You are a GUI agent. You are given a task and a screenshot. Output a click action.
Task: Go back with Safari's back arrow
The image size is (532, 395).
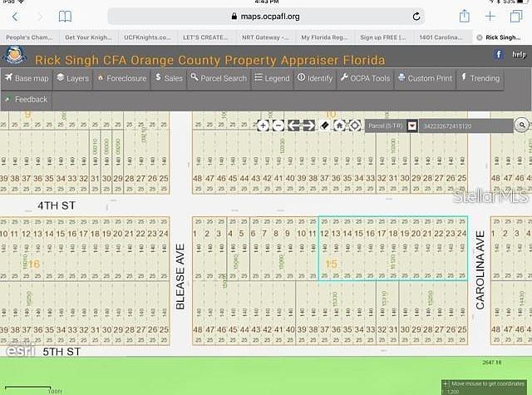coord(15,17)
